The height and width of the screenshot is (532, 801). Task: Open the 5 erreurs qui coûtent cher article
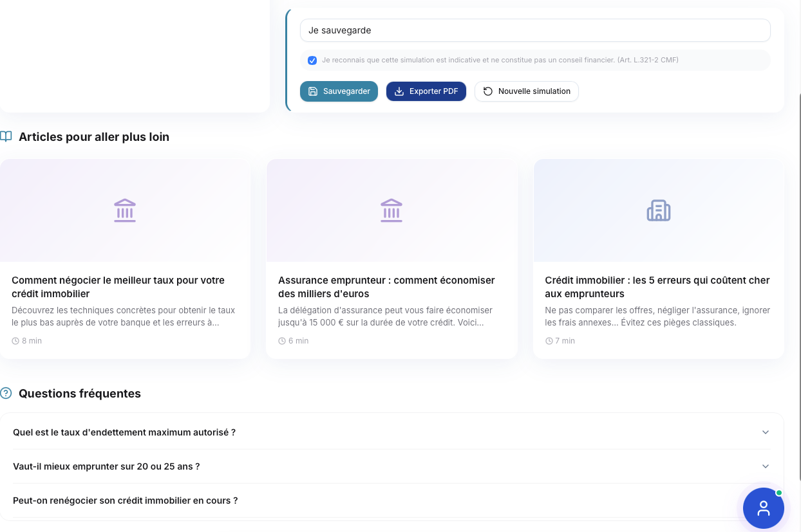pyautogui.click(x=657, y=287)
